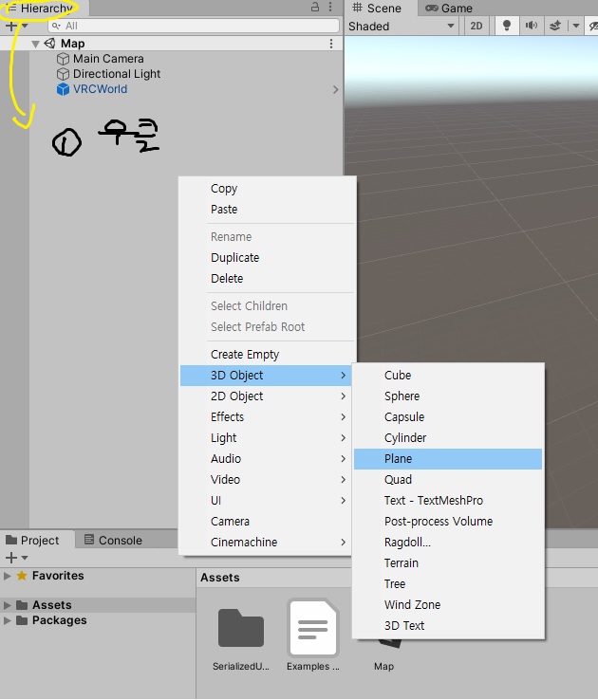Open the Hierarchy add dropdown arrow
598x700 pixels.
(25, 26)
